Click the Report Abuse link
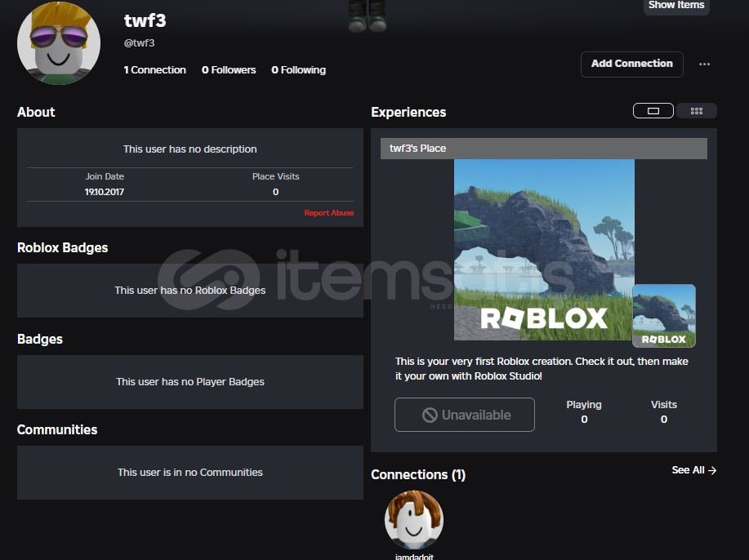 [x=329, y=213]
